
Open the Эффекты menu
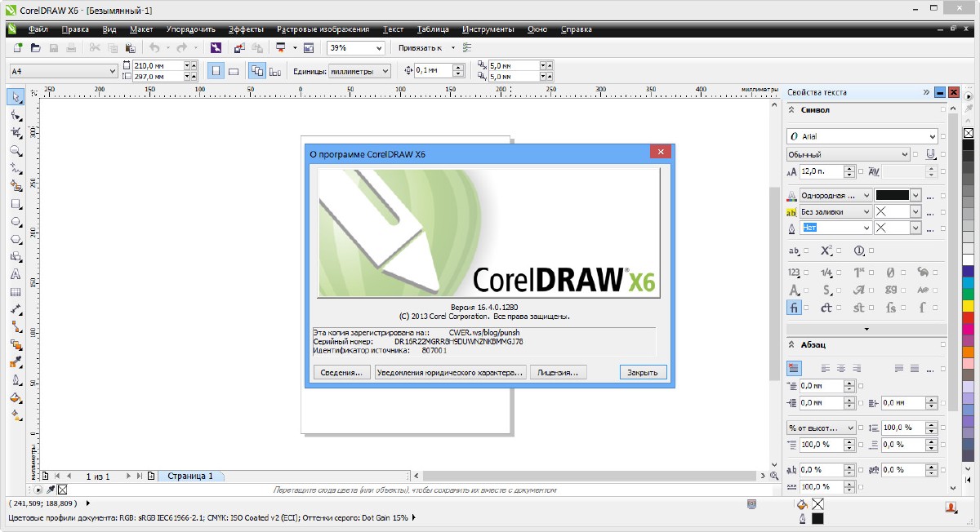(246, 29)
